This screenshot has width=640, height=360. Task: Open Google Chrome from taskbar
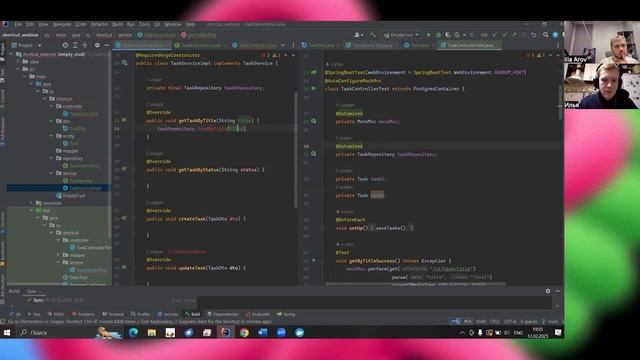pyautogui.click(x=244, y=333)
